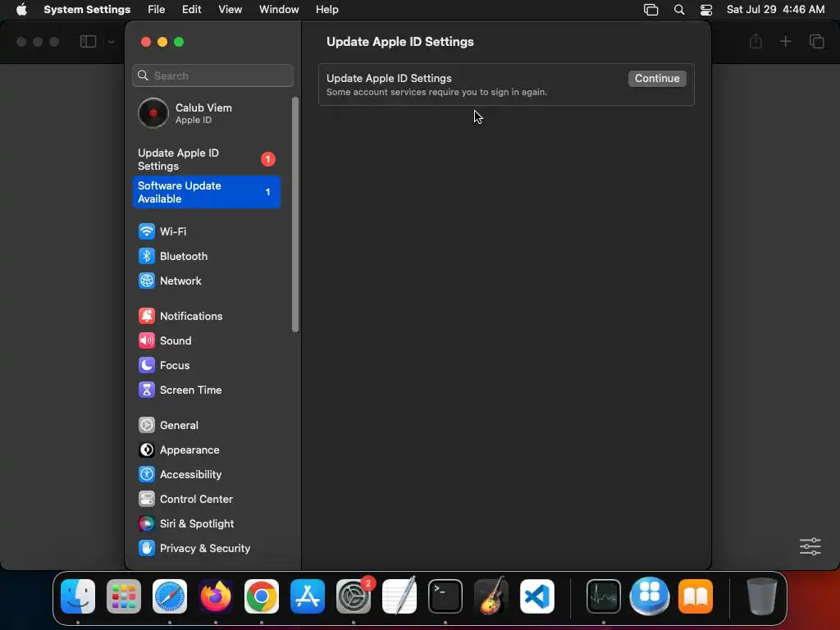Open Screen Time settings
The width and height of the screenshot is (840, 630).
[206, 390]
